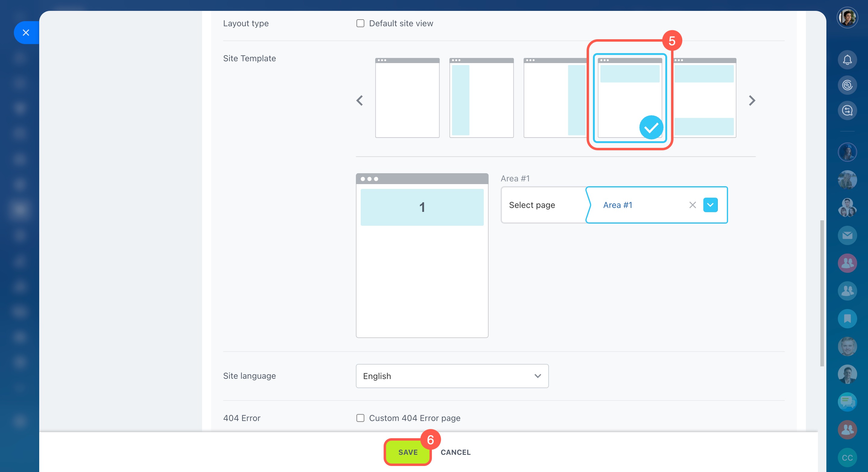Show next site templates

tap(752, 100)
